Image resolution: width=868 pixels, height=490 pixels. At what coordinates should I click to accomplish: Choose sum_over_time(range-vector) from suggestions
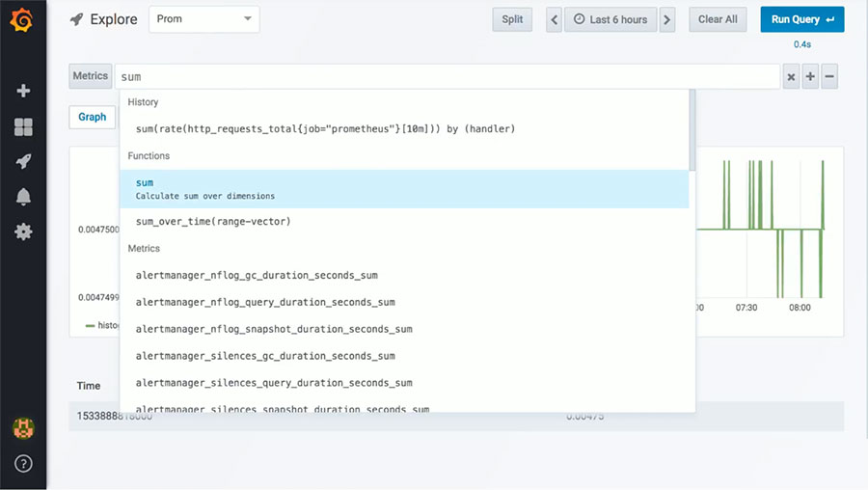pos(213,222)
